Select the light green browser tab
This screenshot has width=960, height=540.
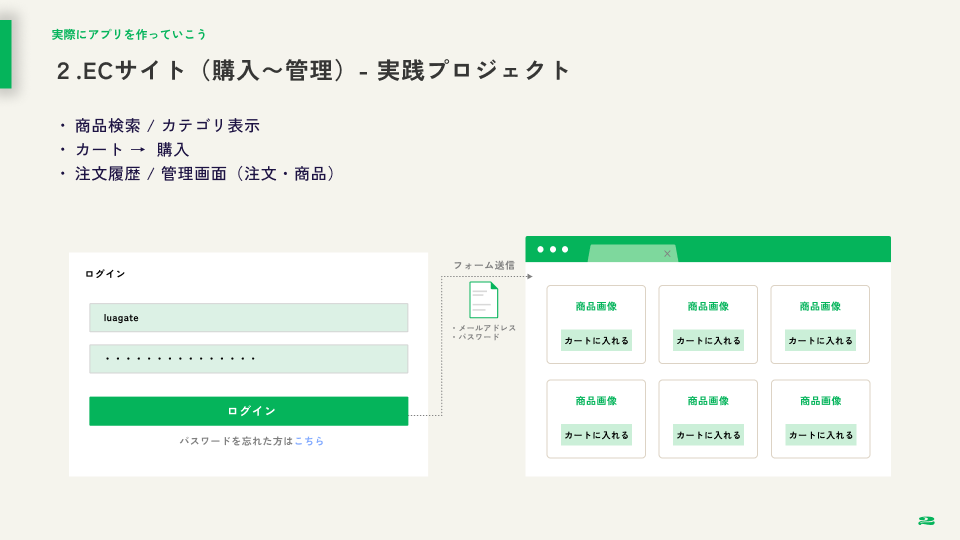(x=632, y=253)
